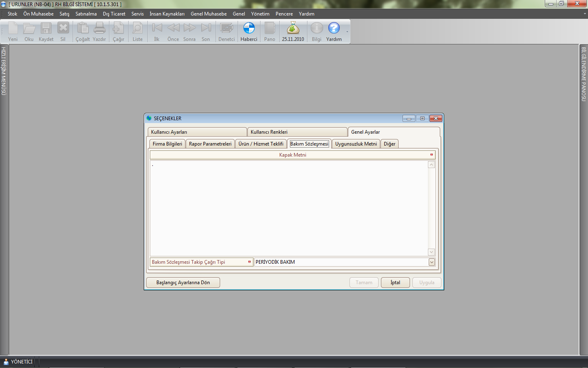Open the Yardım help icon
588x368 pixels.
tap(334, 29)
